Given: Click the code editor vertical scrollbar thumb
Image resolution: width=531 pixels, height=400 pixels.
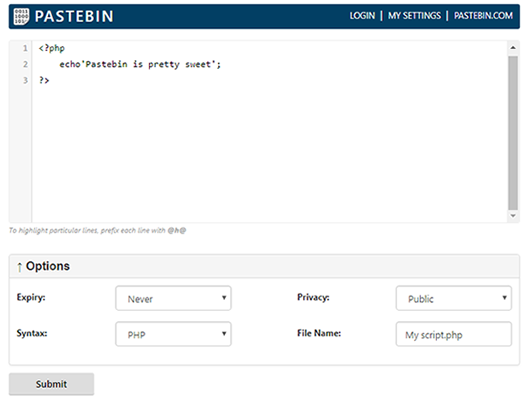Looking at the screenshot, I should 513,133.
